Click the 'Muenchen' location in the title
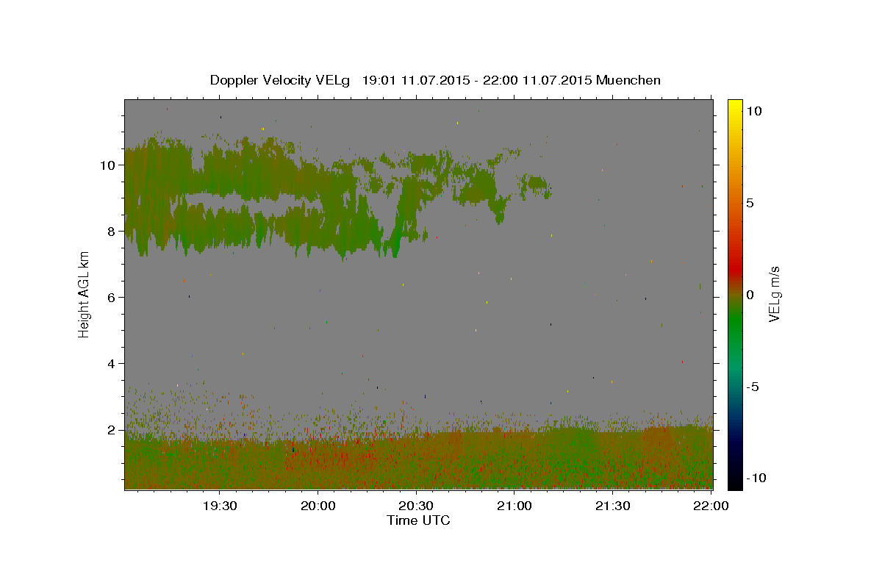Screen dimensions: 882x588 pyautogui.click(x=629, y=80)
